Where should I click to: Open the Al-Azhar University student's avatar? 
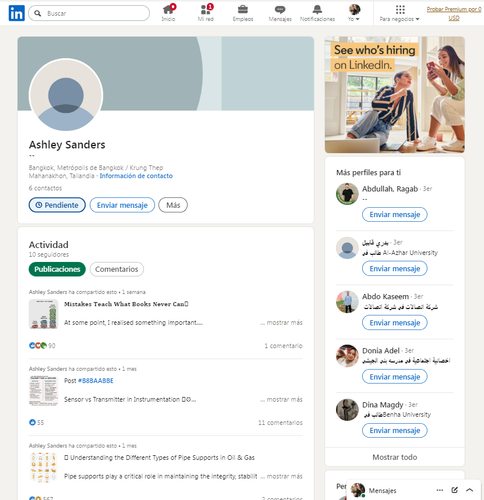coord(347,248)
